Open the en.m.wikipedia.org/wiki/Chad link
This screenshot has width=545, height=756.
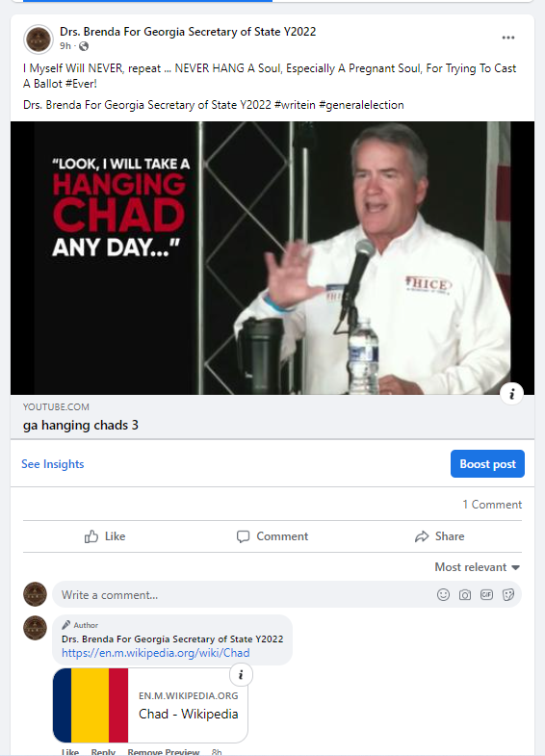pyautogui.click(x=156, y=653)
